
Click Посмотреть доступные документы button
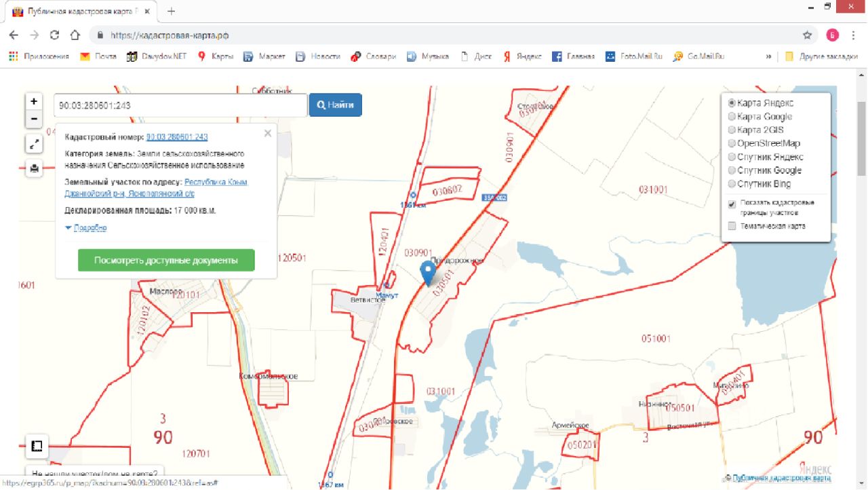[x=166, y=261]
